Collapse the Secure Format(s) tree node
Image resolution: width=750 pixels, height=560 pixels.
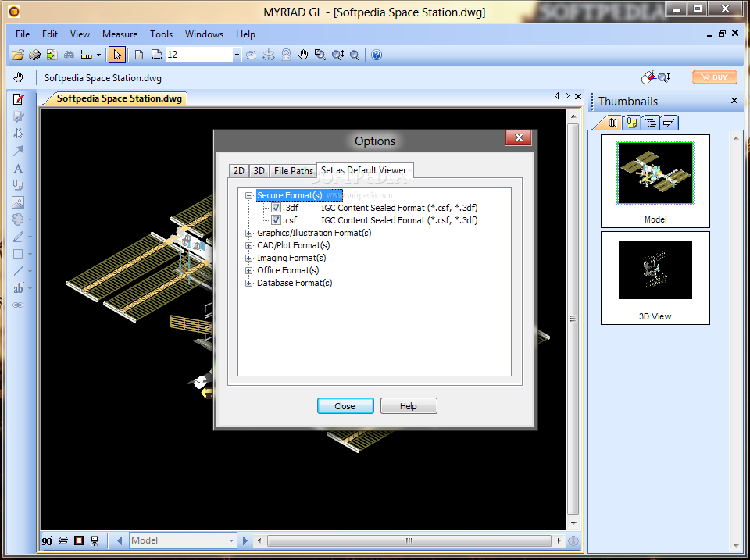click(x=248, y=195)
